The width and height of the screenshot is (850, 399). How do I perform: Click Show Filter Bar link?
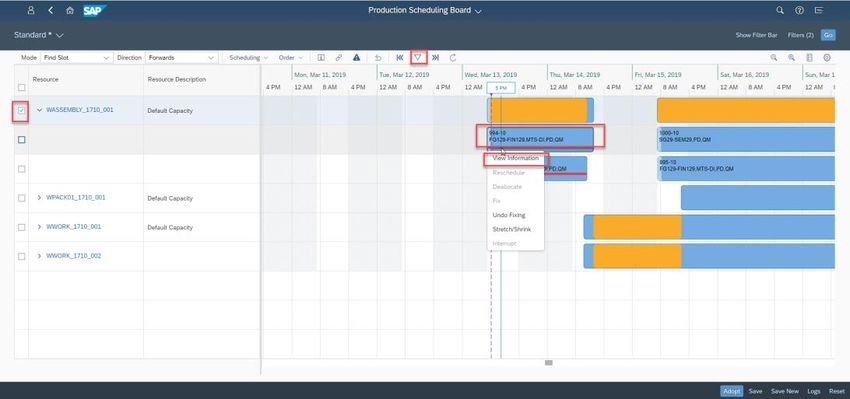pyautogui.click(x=756, y=35)
